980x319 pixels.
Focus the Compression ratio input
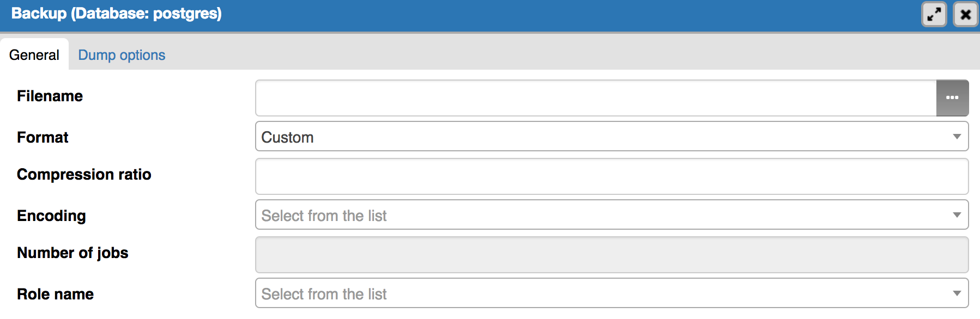coord(612,176)
